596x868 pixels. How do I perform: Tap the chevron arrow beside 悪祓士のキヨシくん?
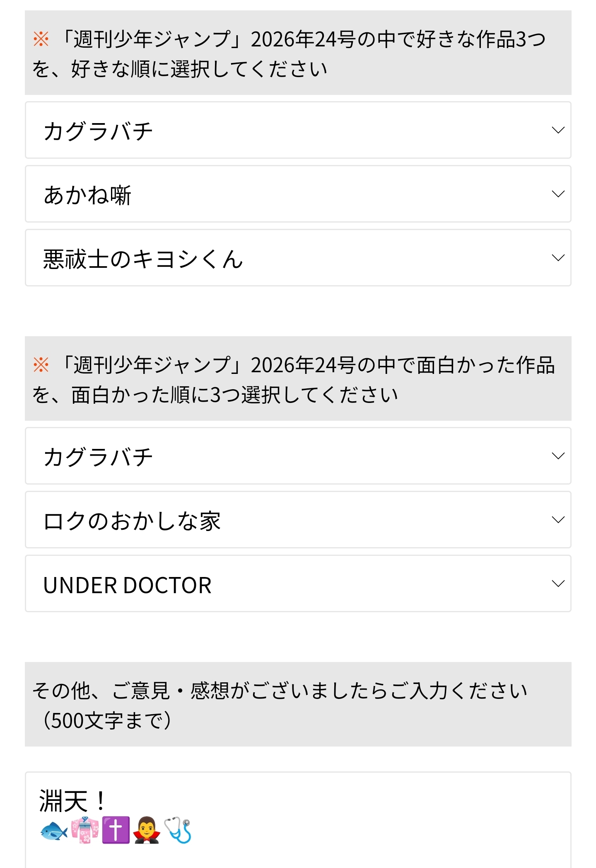(558, 258)
